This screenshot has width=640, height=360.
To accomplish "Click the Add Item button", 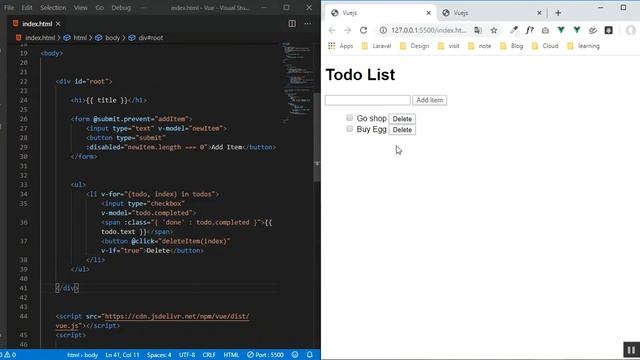I will (429, 100).
